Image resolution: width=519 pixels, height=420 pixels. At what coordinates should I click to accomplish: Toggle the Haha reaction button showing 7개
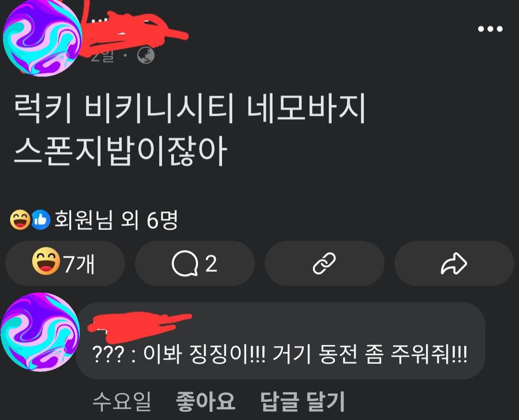pos(65,263)
